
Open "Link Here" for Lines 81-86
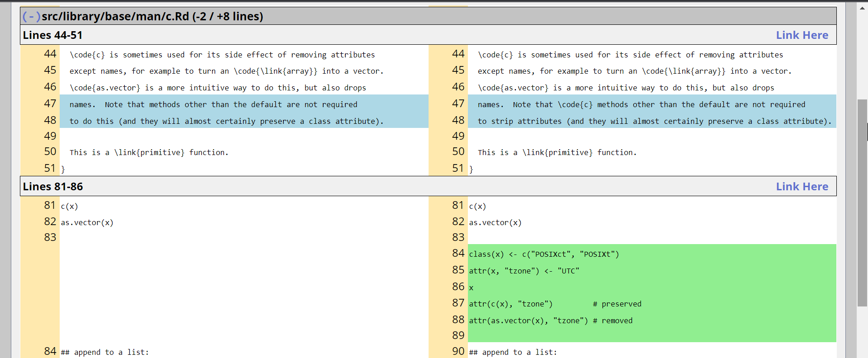click(x=802, y=187)
